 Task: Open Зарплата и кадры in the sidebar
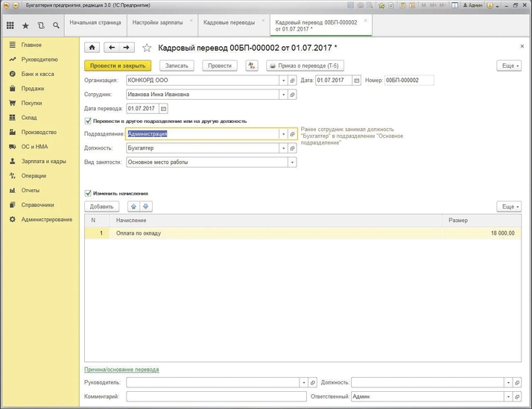[x=43, y=161]
